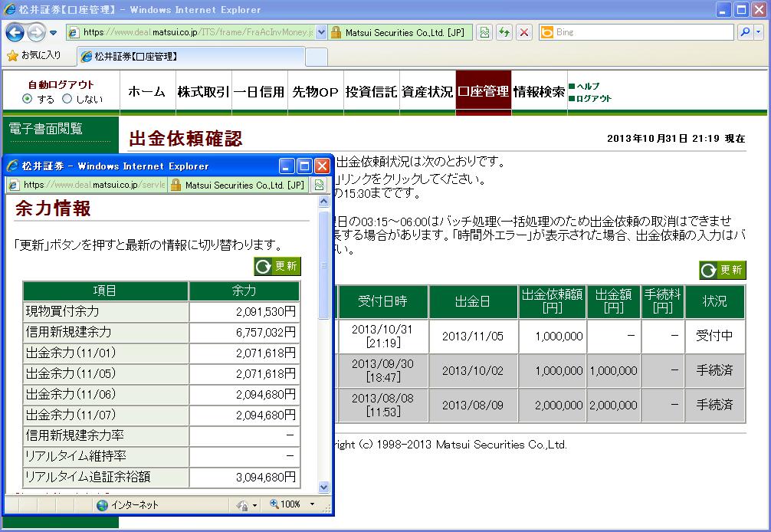
Task: Select auto-logout 'する' radio button
Action: 28,99
